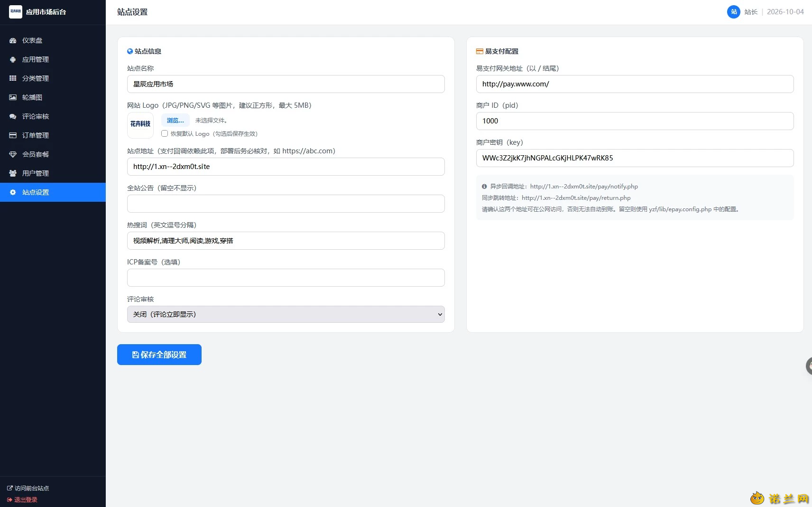Tick the 恢复默认 Logo checkbox

coord(165,133)
